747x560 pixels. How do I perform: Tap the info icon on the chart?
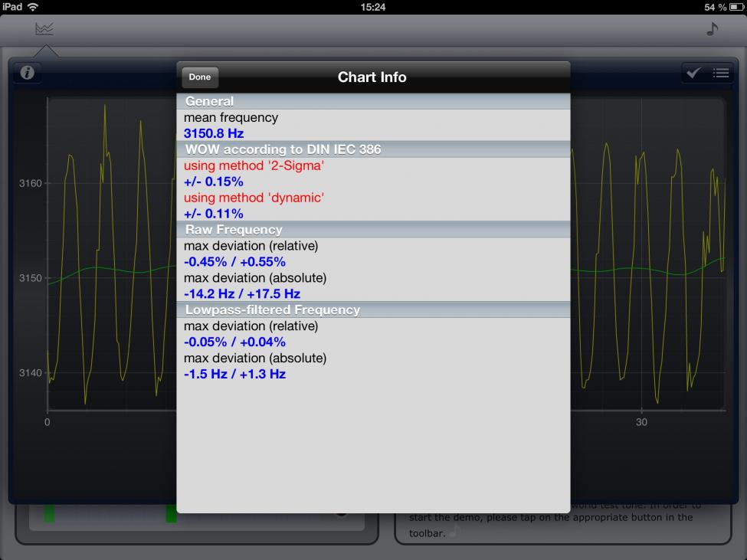[27, 72]
